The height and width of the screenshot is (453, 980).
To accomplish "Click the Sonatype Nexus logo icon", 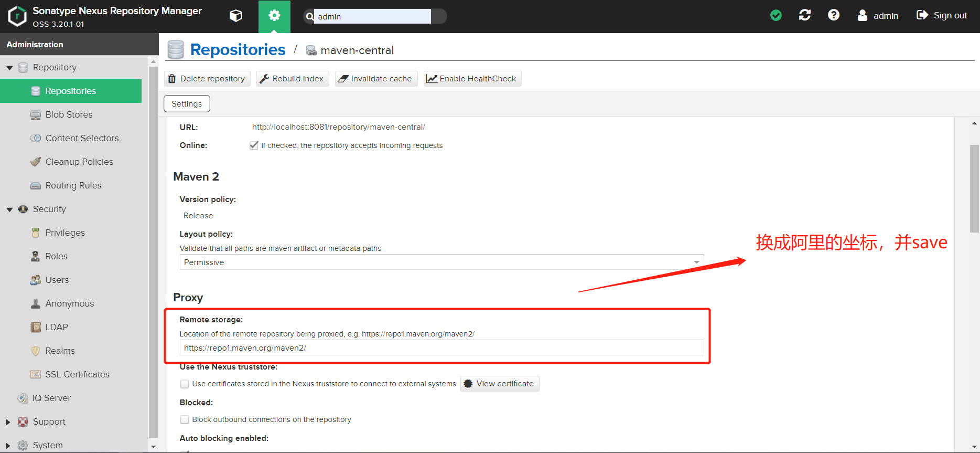I will (17, 16).
